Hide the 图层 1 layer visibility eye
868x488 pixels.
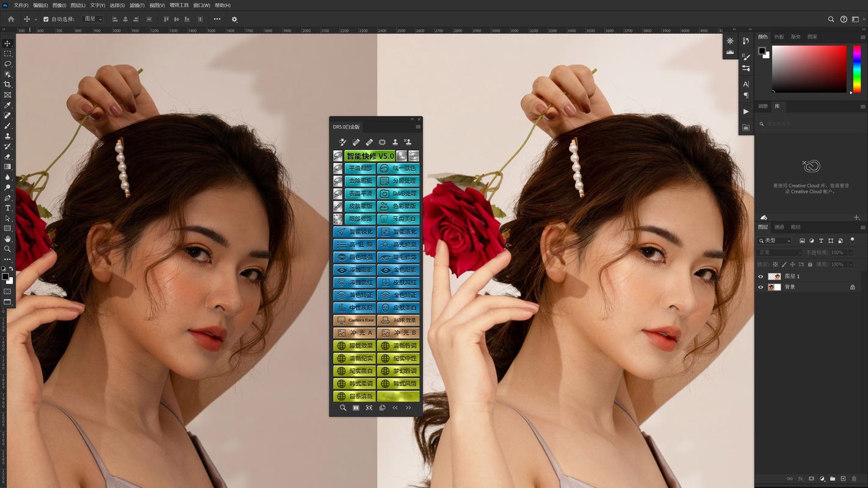(x=761, y=276)
